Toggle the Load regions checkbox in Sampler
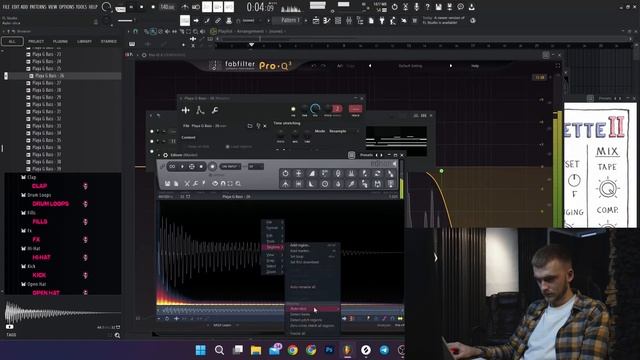This screenshot has height=360, width=640. tap(228, 147)
